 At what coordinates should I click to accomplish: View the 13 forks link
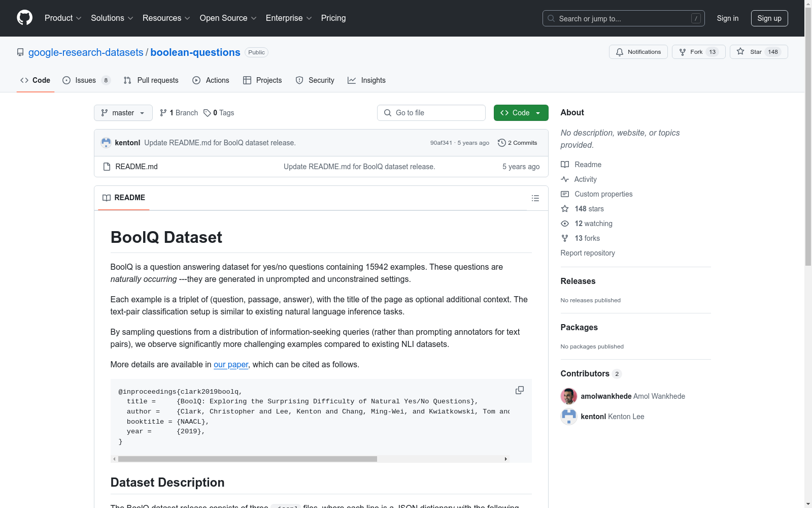581,238
